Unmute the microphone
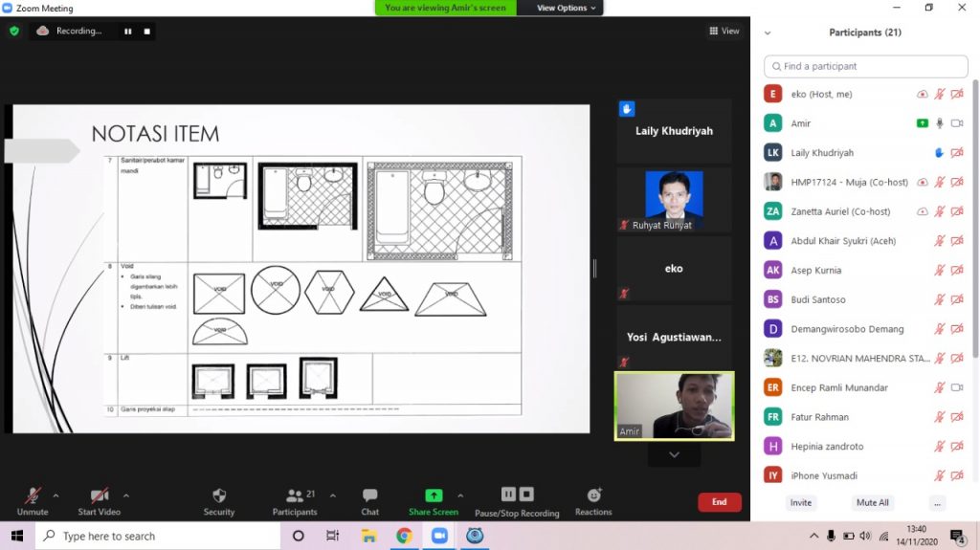This screenshot has width=980, height=550. pos(33,502)
